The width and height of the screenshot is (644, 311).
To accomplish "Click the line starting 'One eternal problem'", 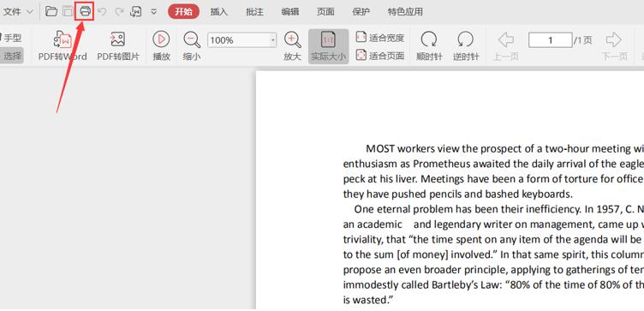I will [499, 209].
